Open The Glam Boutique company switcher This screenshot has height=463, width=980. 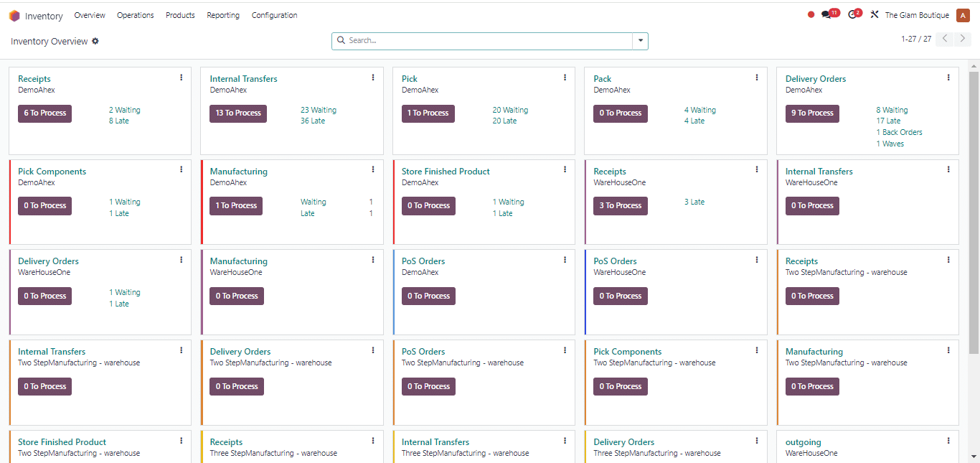pyautogui.click(x=916, y=15)
